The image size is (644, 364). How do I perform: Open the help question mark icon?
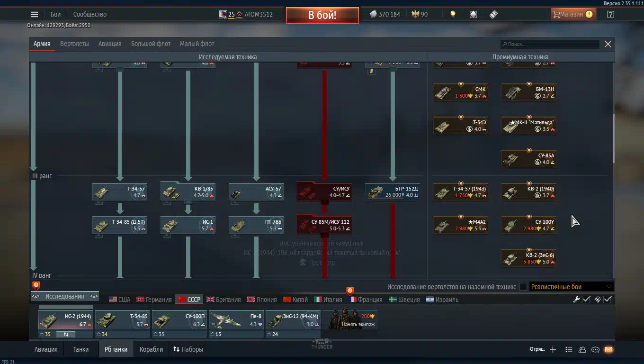click(610, 14)
